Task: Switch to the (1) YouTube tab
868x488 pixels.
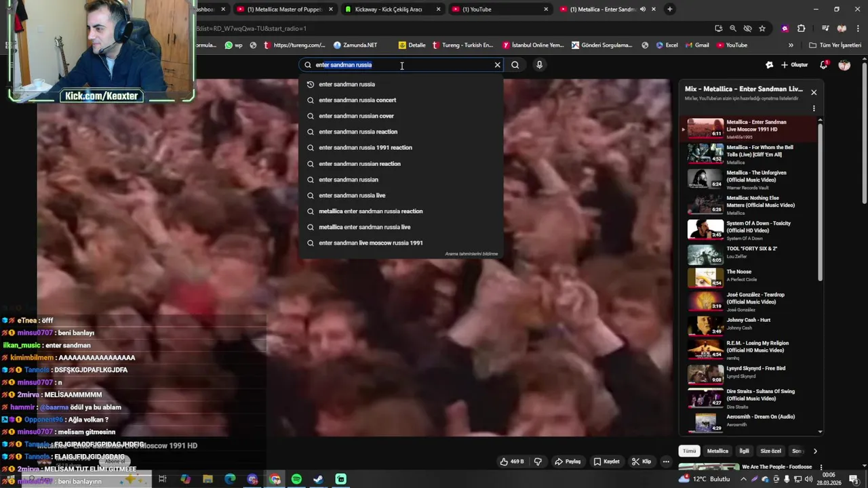Action: (500, 9)
